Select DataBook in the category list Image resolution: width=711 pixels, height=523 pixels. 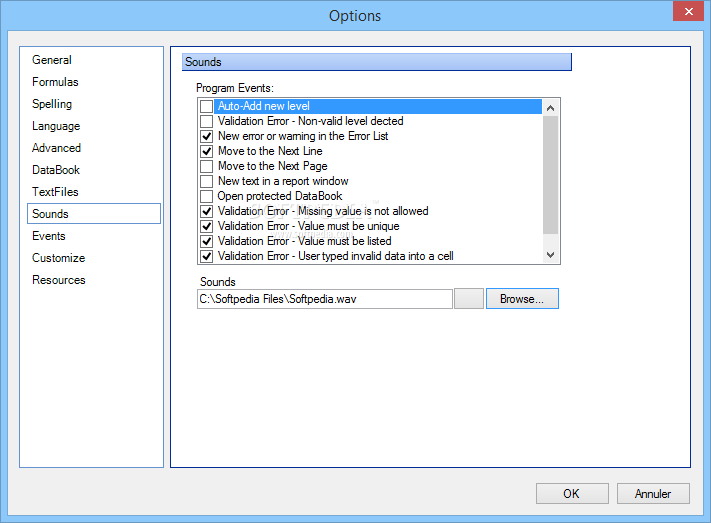(56, 170)
